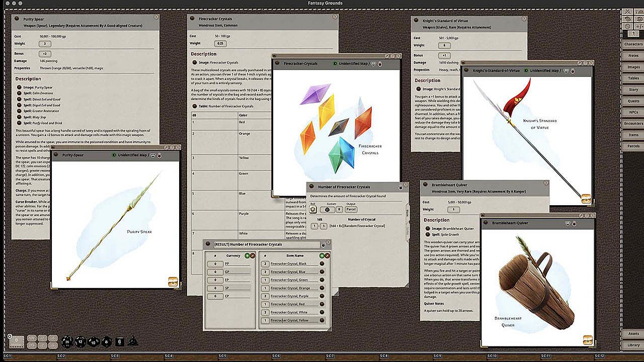
Task: Click the roll die button in Number of Firecracker Crystals table
Action: click(313, 209)
